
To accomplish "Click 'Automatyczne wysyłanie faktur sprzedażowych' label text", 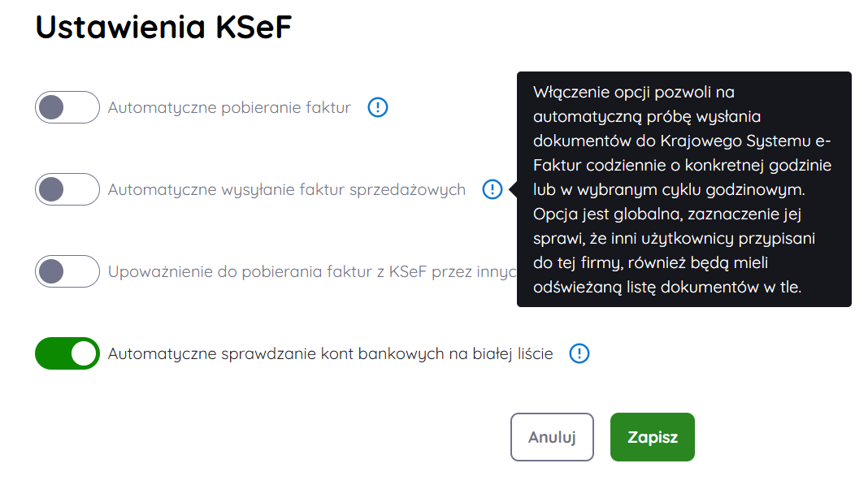I will [286, 189].
